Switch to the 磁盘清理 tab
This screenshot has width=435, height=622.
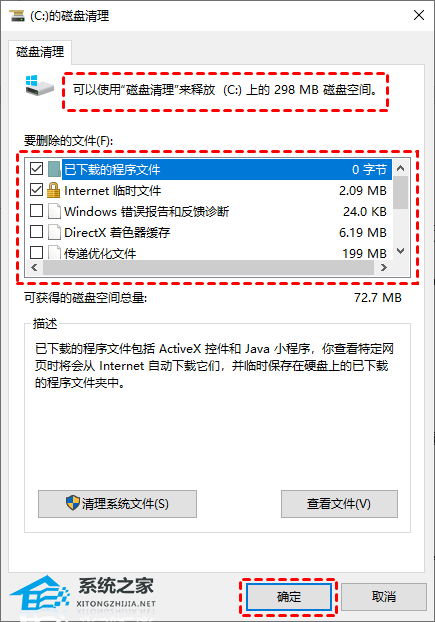40,52
